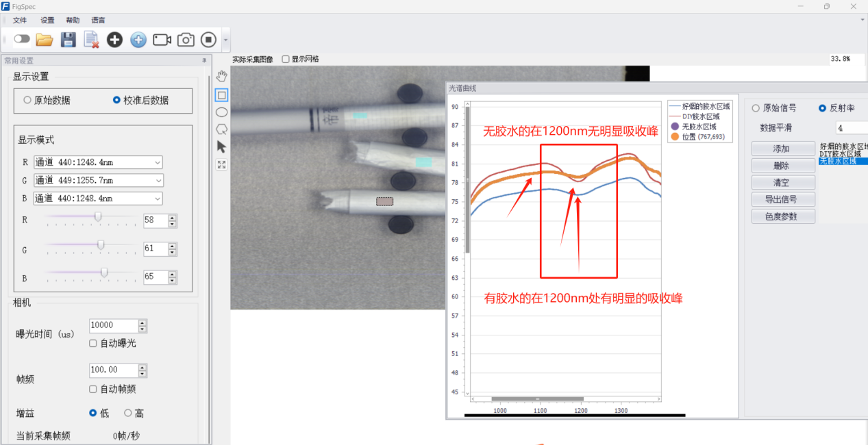868x445 pixels.
Task: Select the arrow pointer tool
Action: coord(221,147)
